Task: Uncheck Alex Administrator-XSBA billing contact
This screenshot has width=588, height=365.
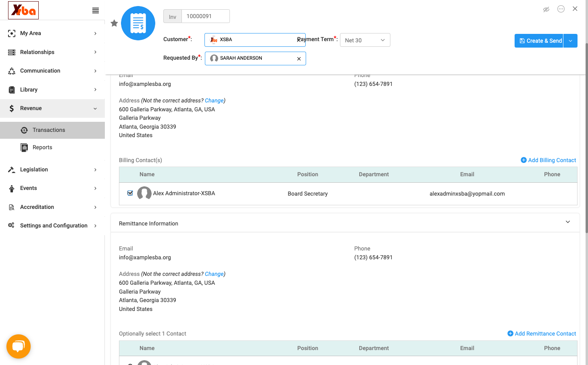Action: pos(130,193)
